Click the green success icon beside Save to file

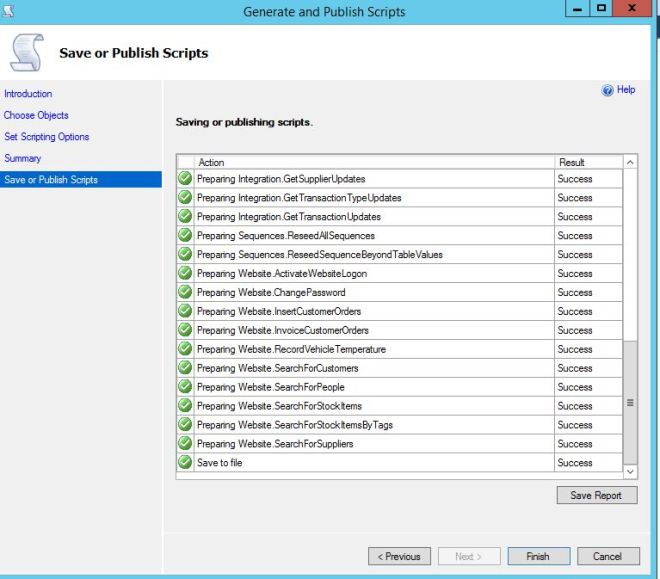[x=185, y=463]
